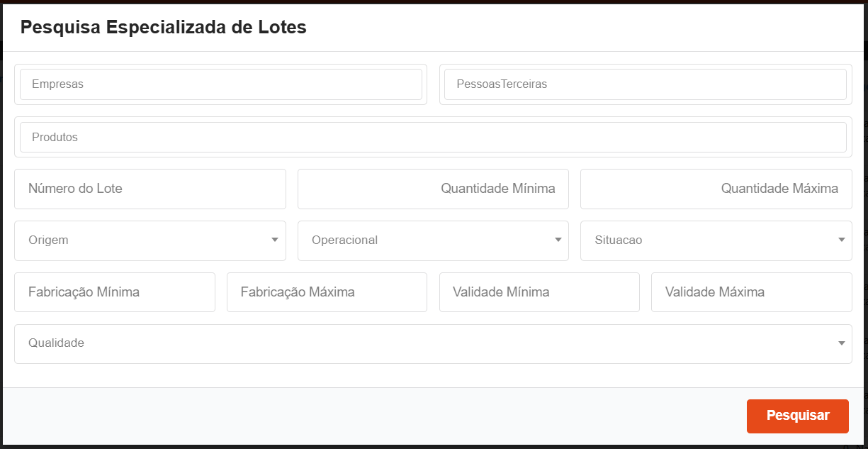Select the Quantidade Máxima field

tap(716, 189)
